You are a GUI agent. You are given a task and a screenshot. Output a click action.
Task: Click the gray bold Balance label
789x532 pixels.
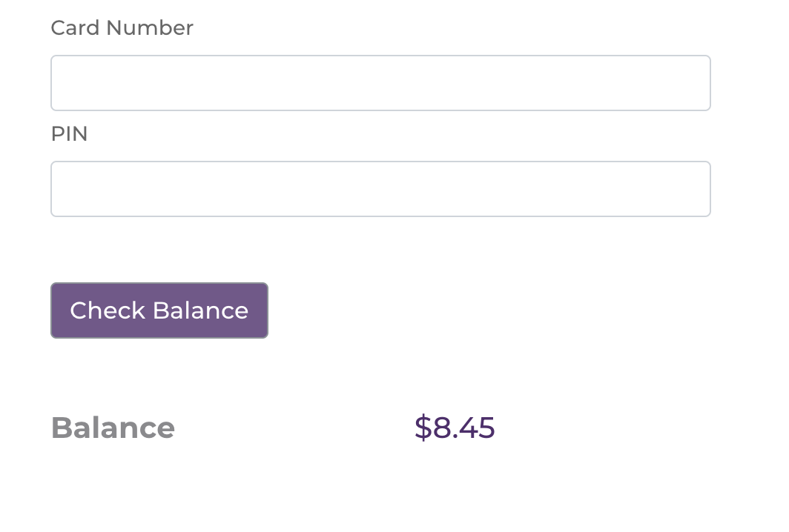coord(113,428)
